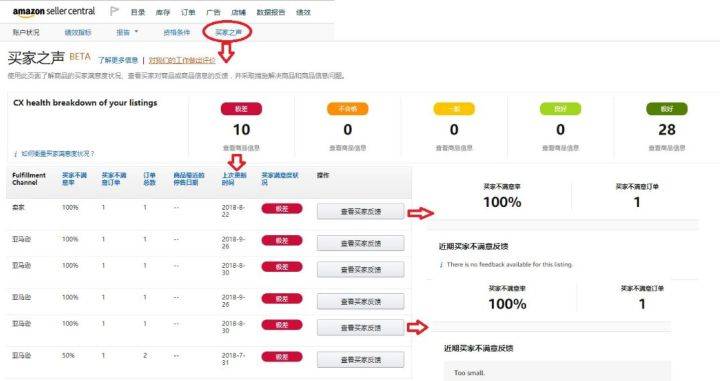Sort by the 买家不满意订单 column header

pyautogui.click(x=114, y=179)
